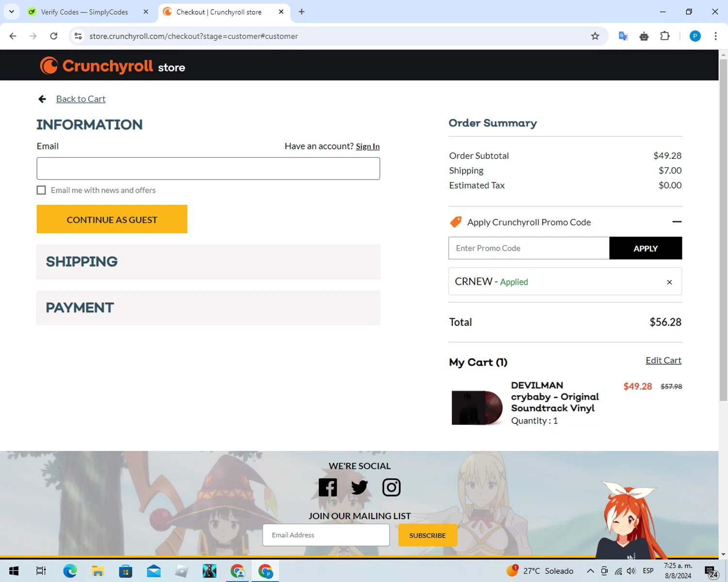Show hidden system tray icons
This screenshot has height=582, width=728.
tap(590, 571)
